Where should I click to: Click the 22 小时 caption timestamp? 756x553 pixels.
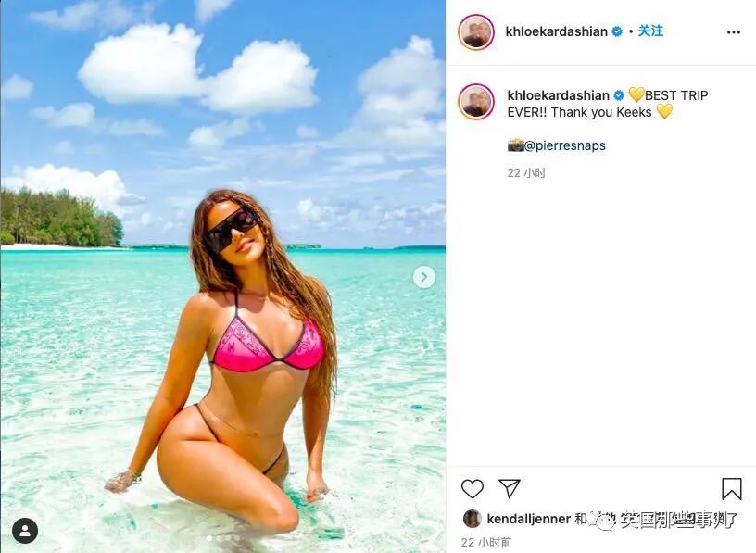click(526, 172)
